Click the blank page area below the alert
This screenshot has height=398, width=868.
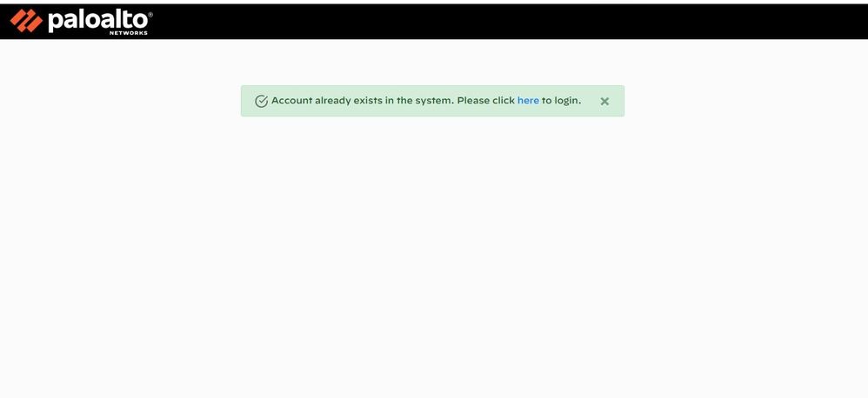point(434,249)
